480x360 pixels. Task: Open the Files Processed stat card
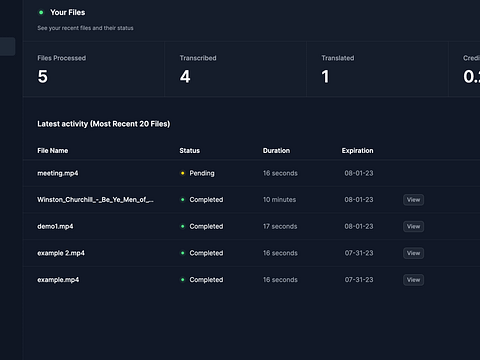point(94,69)
